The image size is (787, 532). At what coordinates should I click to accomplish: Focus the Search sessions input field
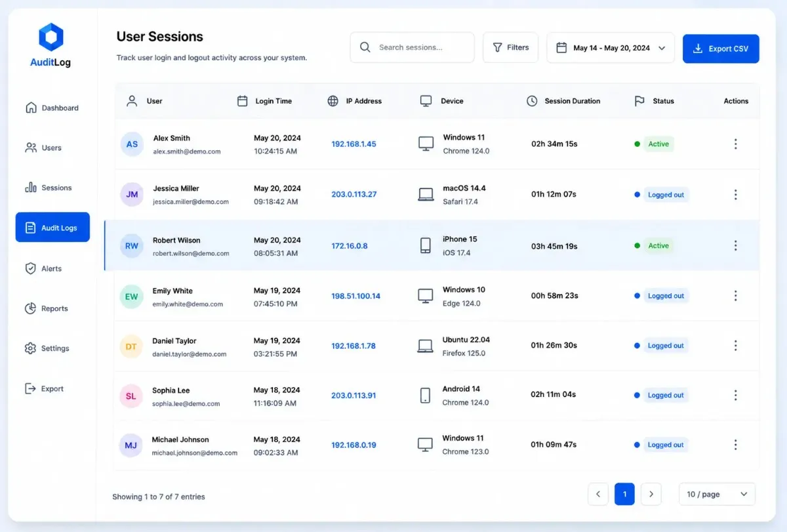tap(412, 47)
